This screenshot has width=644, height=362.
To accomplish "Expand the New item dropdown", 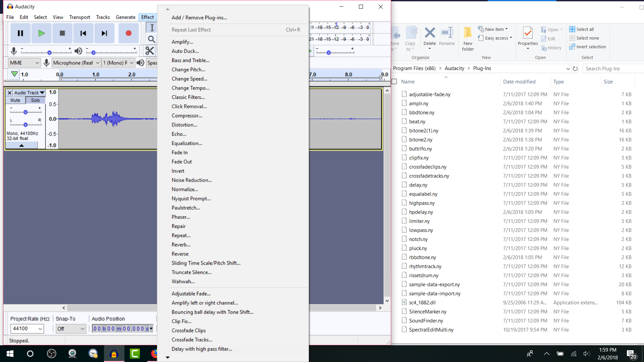I will (x=493, y=29).
